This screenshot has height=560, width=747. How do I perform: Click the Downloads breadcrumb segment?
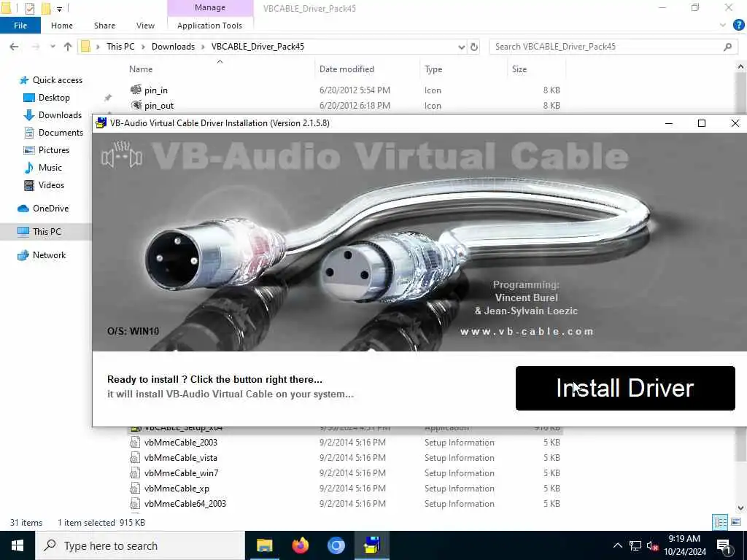[173, 47]
